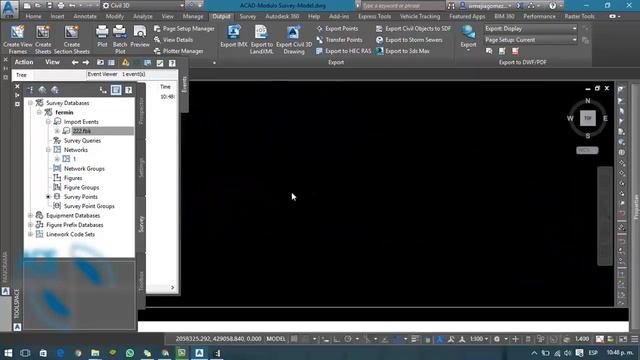Select Figure Groups in the tree

pos(81,187)
